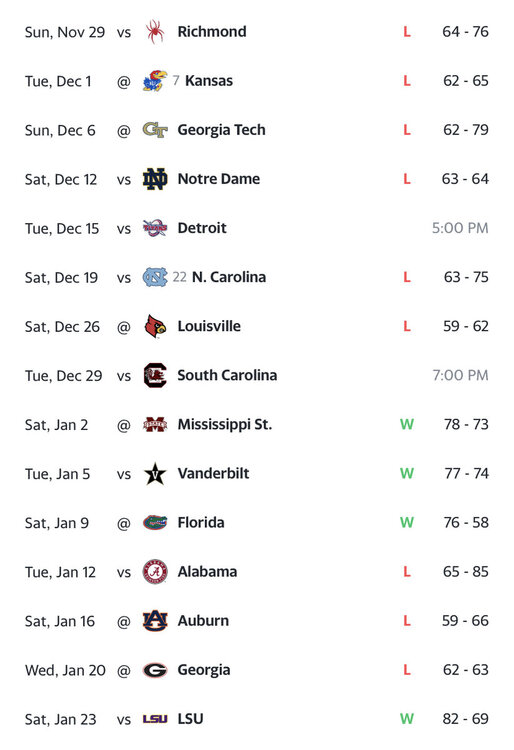Open the Georgia team link

click(204, 670)
